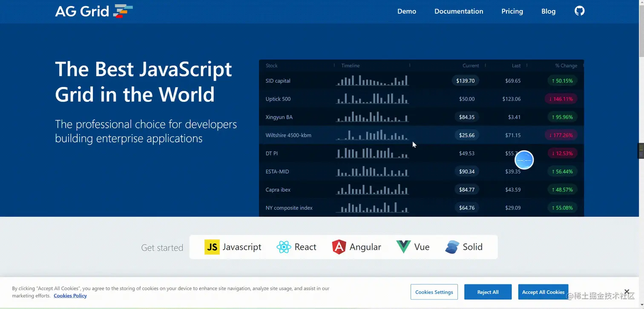Select the Wiltshire 4500-kbm row name

(288, 135)
